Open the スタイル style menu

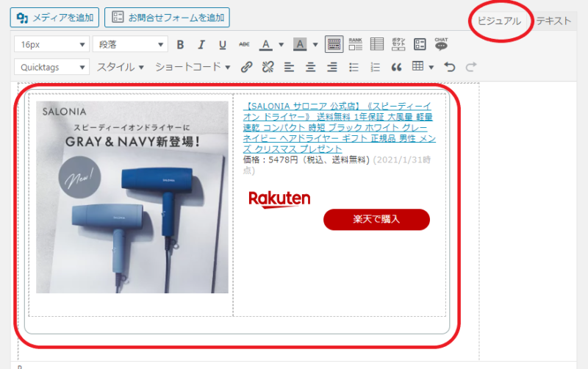click(121, 68)
